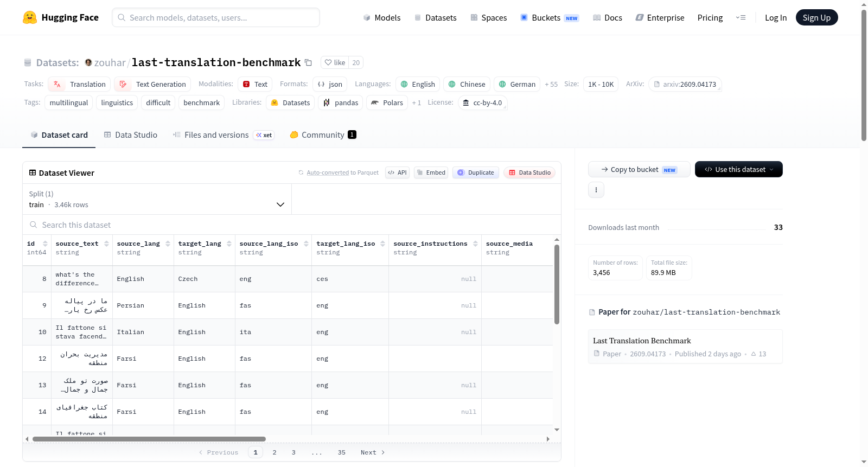Go to page 2 of the table

[275, 452]
